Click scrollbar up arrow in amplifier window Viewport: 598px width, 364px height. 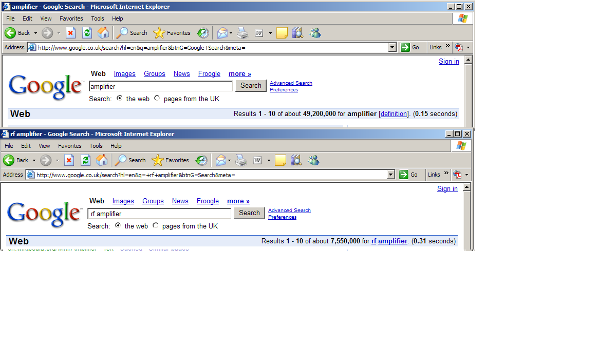pos(469,60)
